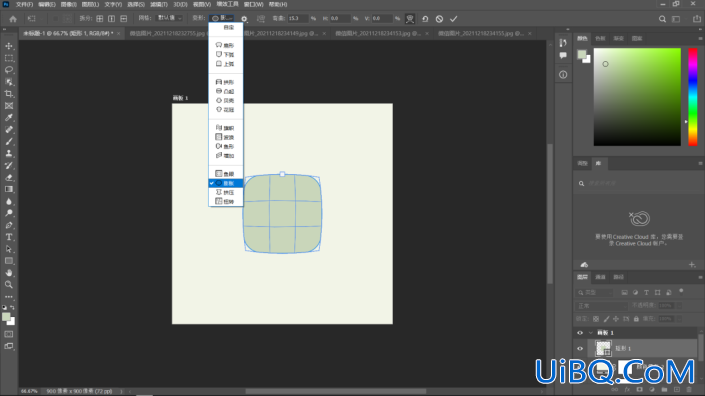Split the warp crosswise
705x396 pixels.
pos(99,19)
